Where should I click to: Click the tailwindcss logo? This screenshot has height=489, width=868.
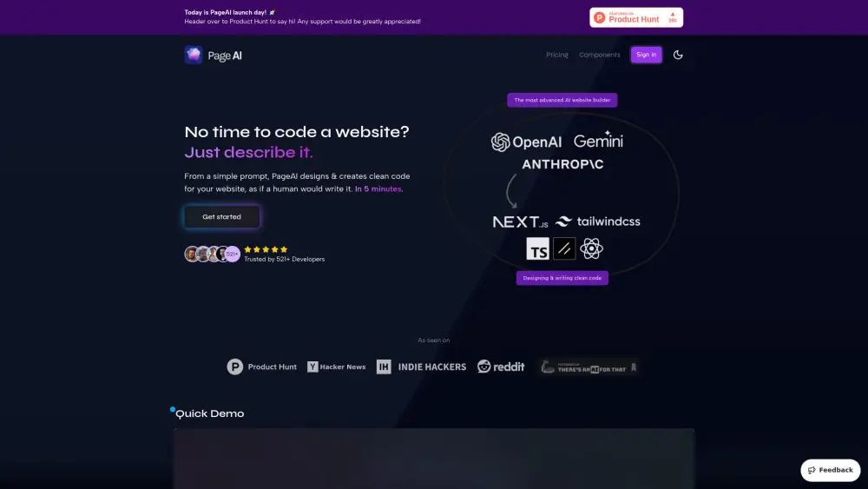pos(598,221)
